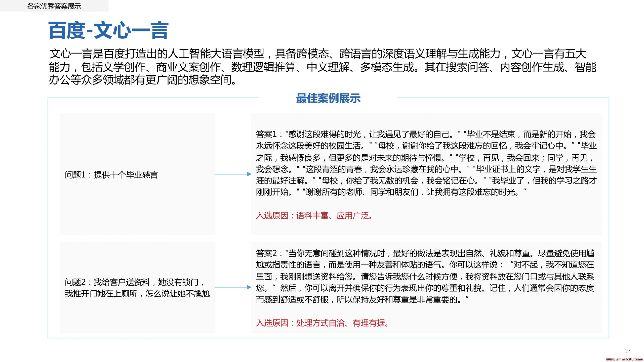
Task: Click the red text 入选原因：处理方式自洽、有理有据。
Action: click(x=323, y=323)
